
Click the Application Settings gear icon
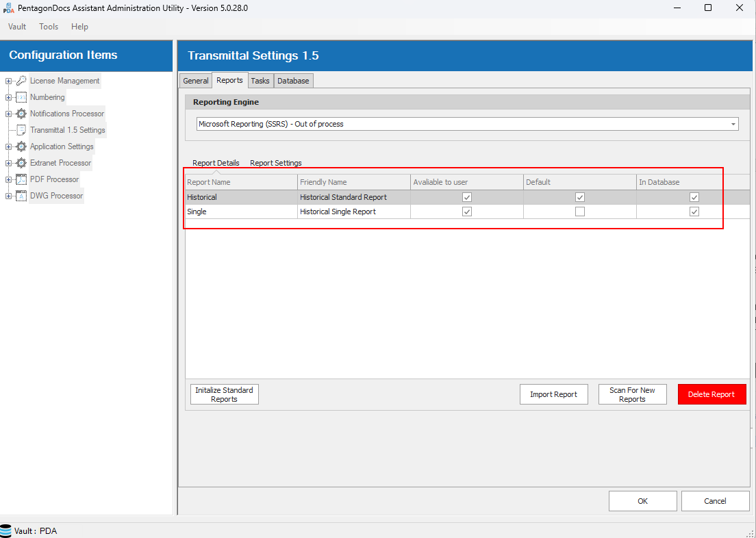21,146
